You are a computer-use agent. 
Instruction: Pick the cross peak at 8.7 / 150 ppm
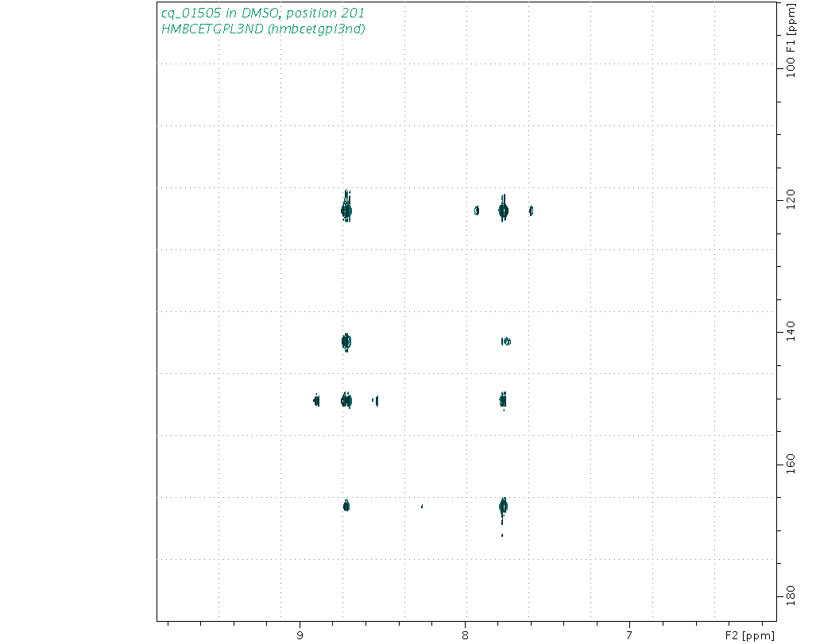[x=346, y=400]
